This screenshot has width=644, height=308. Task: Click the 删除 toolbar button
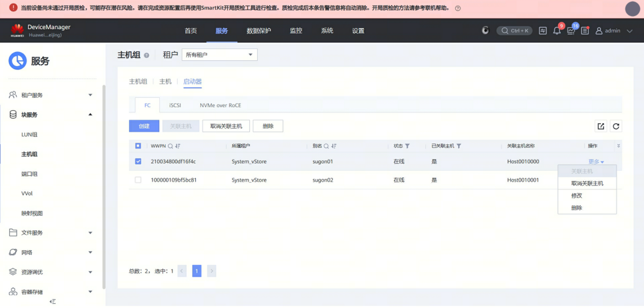(268, 126)
